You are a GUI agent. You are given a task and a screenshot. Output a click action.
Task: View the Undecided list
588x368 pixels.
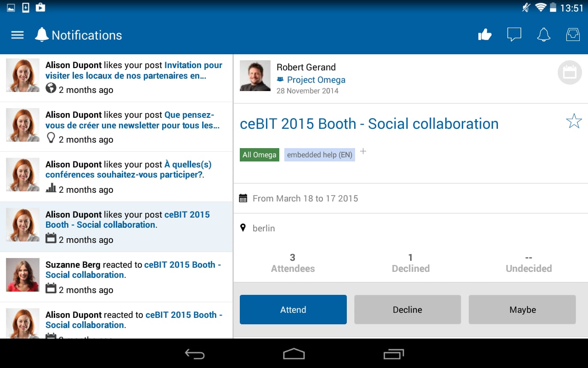tap(529, 263)
